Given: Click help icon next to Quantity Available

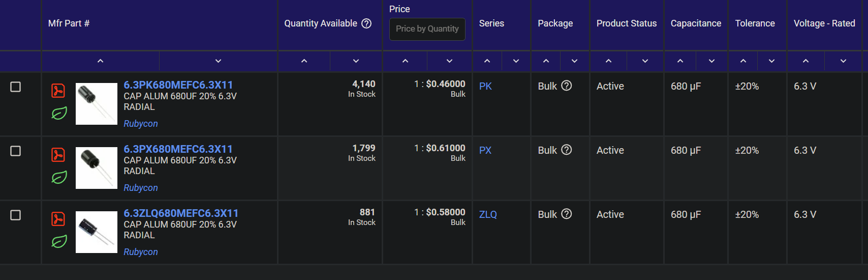Looking at the screenshot, I should tap(366, 23).
